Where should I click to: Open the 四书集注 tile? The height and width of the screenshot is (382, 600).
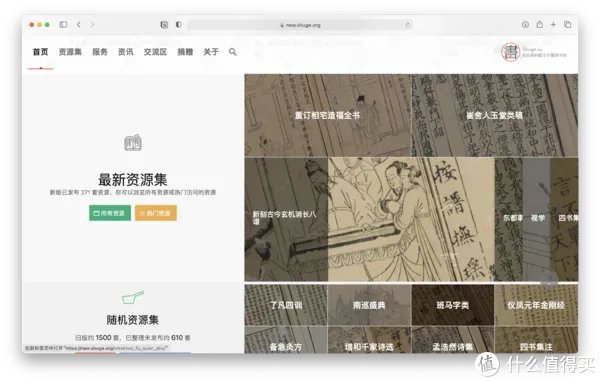pyautogui.click(x=536, y=340)
